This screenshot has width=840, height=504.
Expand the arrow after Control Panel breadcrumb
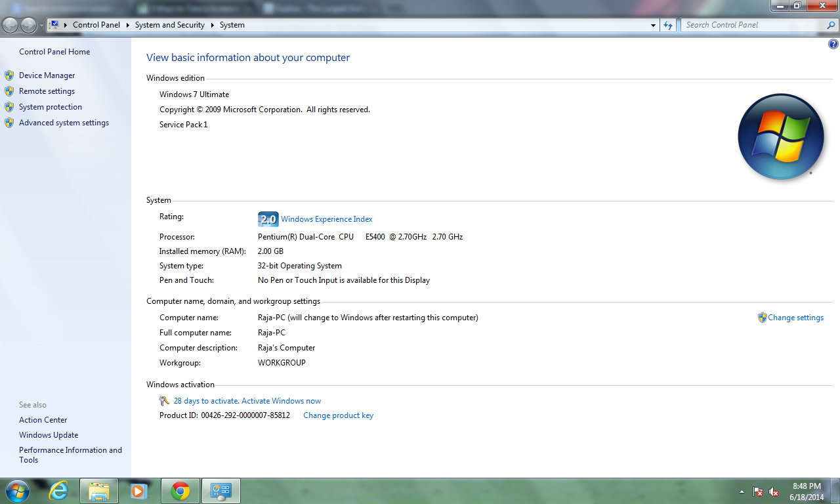click(127, 25)
